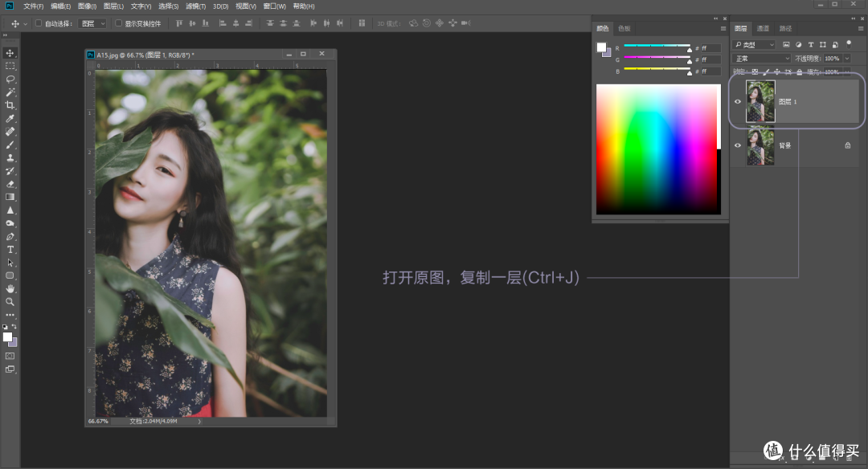Viewport: 868px width, 469px height.
Task: Select the Move tool
Action: click(x=10, y=53)
